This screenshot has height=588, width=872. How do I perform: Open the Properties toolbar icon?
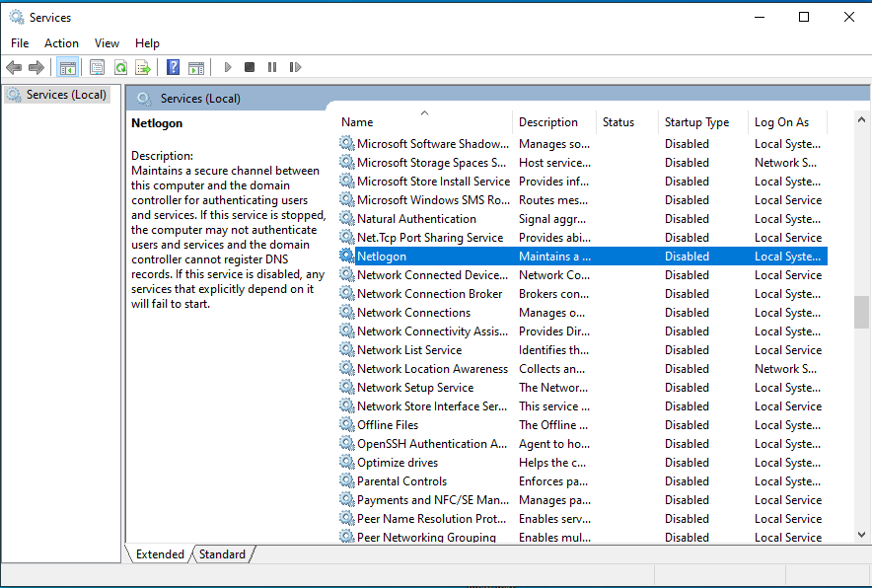tap(97, 67)
